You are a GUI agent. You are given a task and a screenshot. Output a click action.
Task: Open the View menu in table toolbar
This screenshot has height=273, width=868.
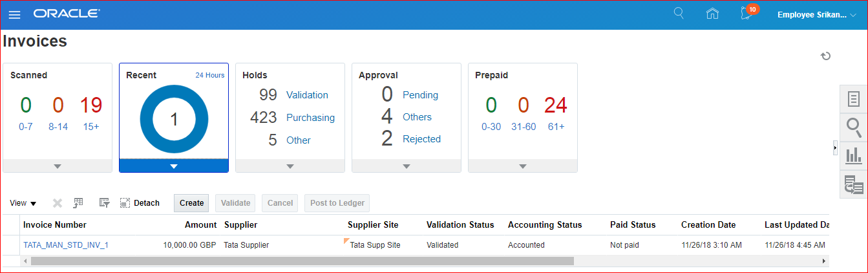point(23,203)
